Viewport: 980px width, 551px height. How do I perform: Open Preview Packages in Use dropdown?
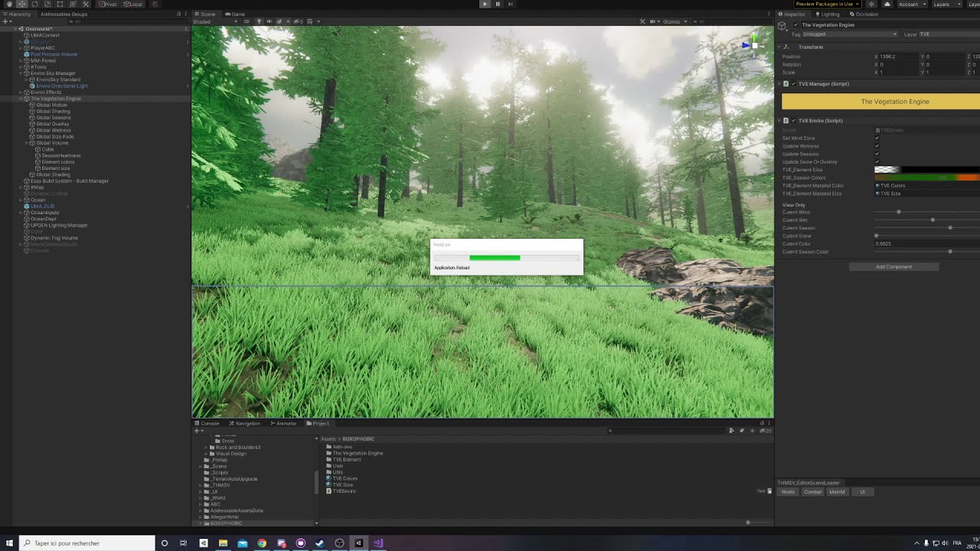pyautogui.click(x=828, y=4)
